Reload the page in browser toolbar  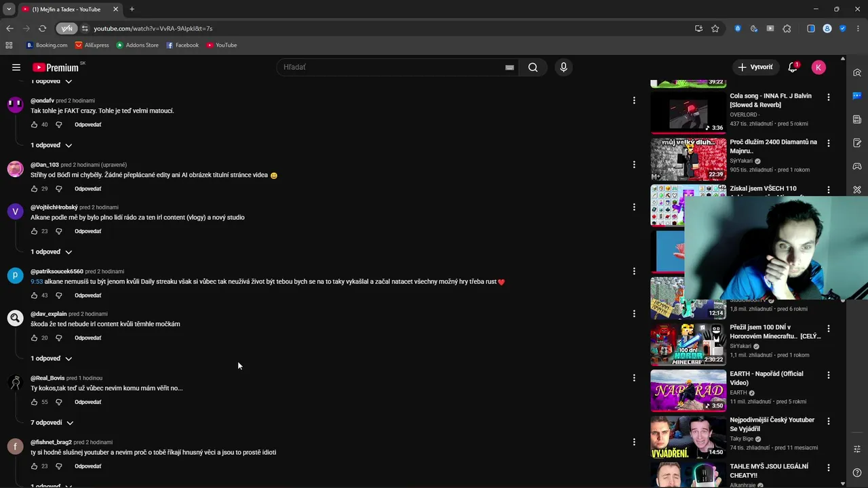click(x=42, y=28)
